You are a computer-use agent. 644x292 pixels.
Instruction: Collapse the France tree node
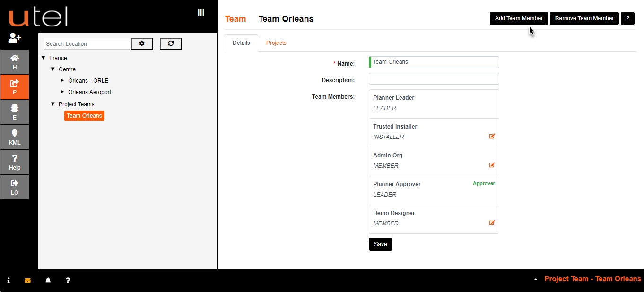43,58
